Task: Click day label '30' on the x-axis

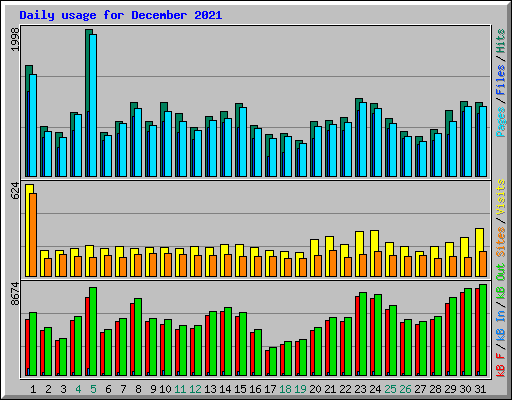Action: (465, 389)
